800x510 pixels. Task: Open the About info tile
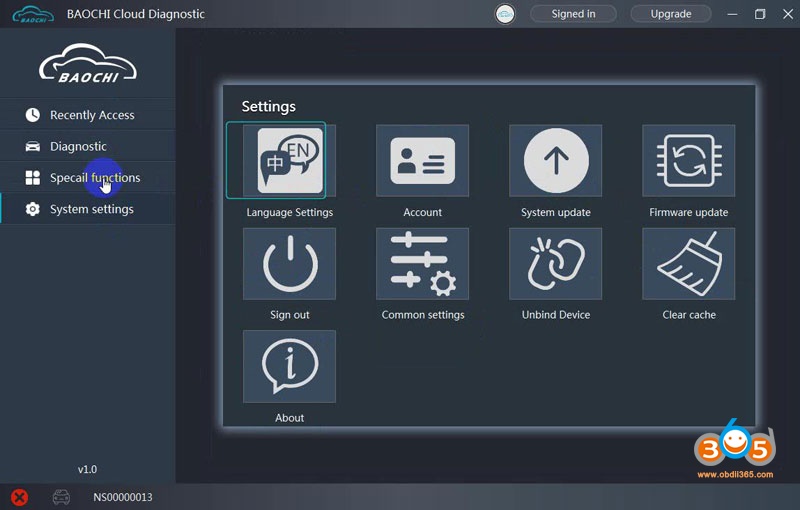pyautogui.click(x=289, y=366)
